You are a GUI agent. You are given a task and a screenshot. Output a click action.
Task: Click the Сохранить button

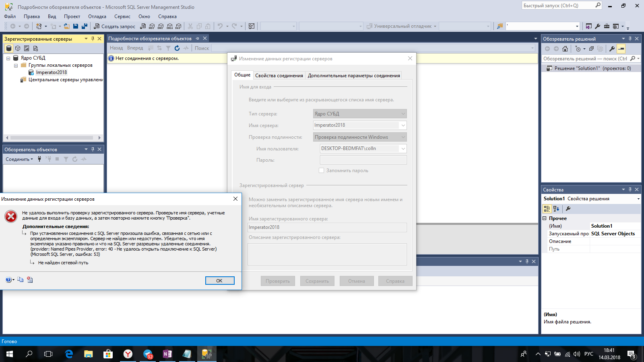317,281
